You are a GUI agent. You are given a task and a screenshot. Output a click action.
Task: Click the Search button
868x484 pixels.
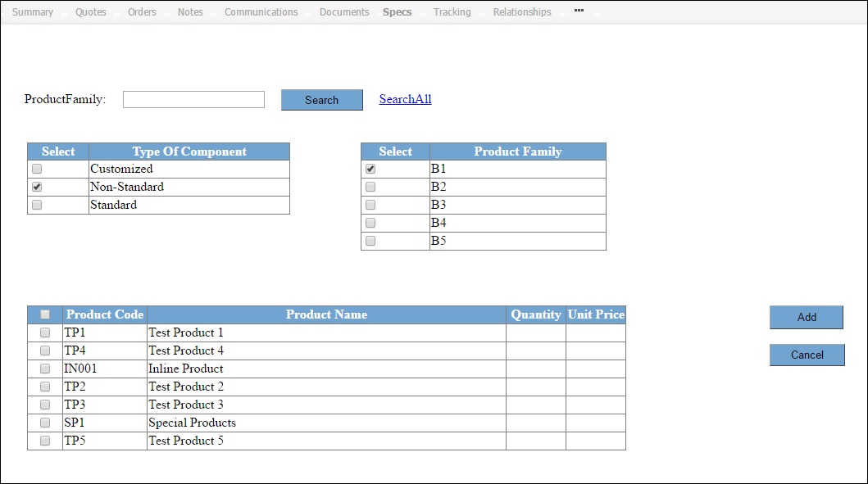click(x=321, y=100)
